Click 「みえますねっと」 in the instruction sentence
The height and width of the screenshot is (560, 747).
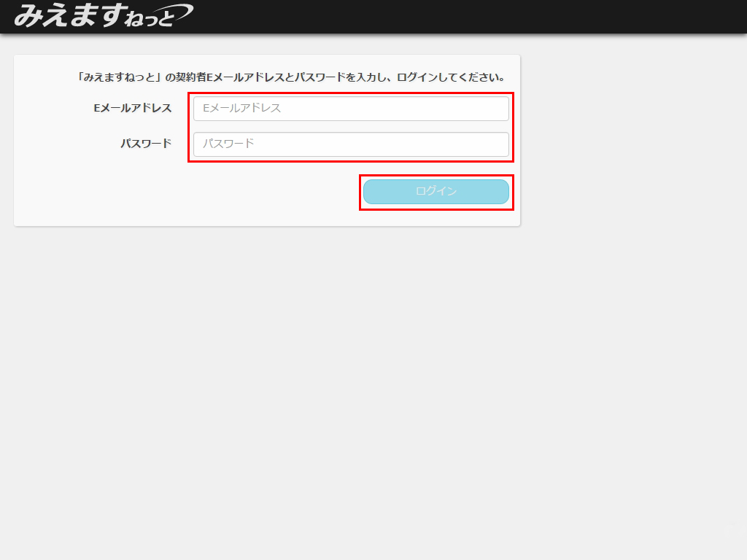click(120, 77)
